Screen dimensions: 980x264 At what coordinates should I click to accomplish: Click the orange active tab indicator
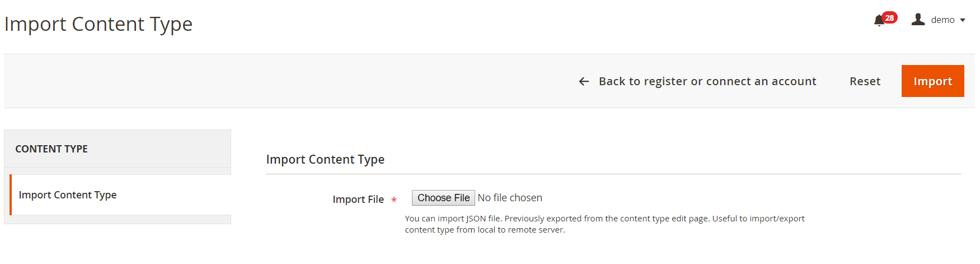[x=11, y=194]
